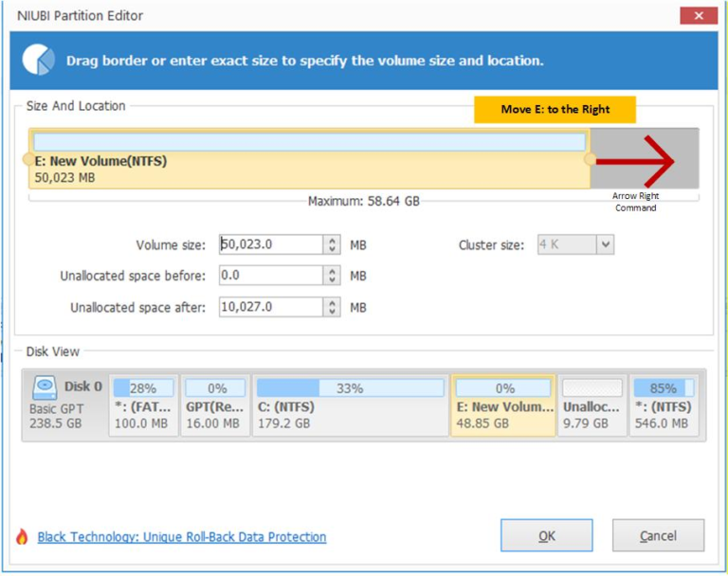The width and height of the screenshot is (728, 576).
Task: Click the Cancel button
Action: coord(658,535)
